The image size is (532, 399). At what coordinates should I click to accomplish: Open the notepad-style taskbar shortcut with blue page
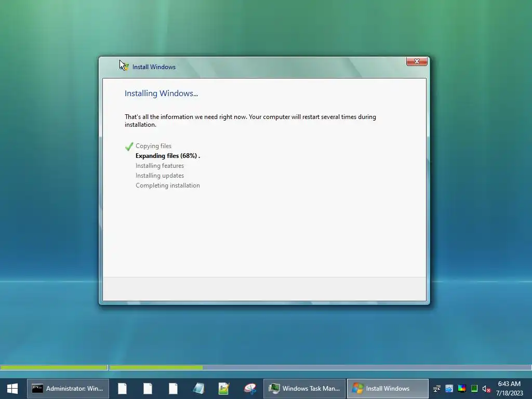[199, 389]
